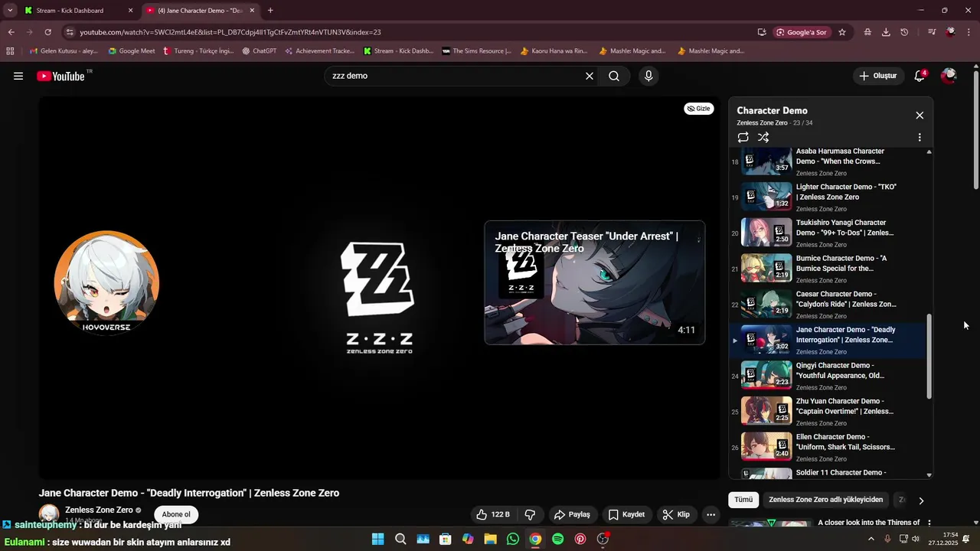
Task: Go back in browser history
Action: click(11, 32)
